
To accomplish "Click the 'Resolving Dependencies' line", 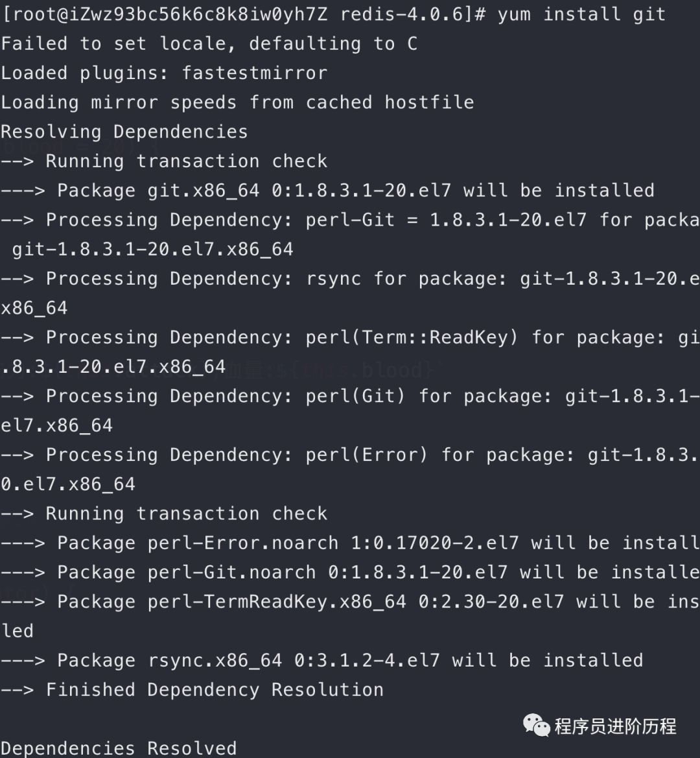I will [124, 132].
